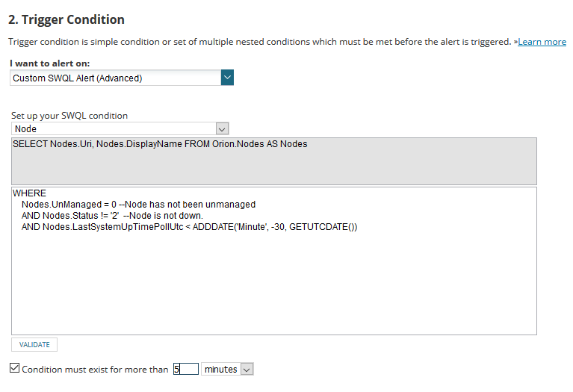
Task: Click the Nodes.UnManaged = 0 condition line
Action: coord(138,205)
